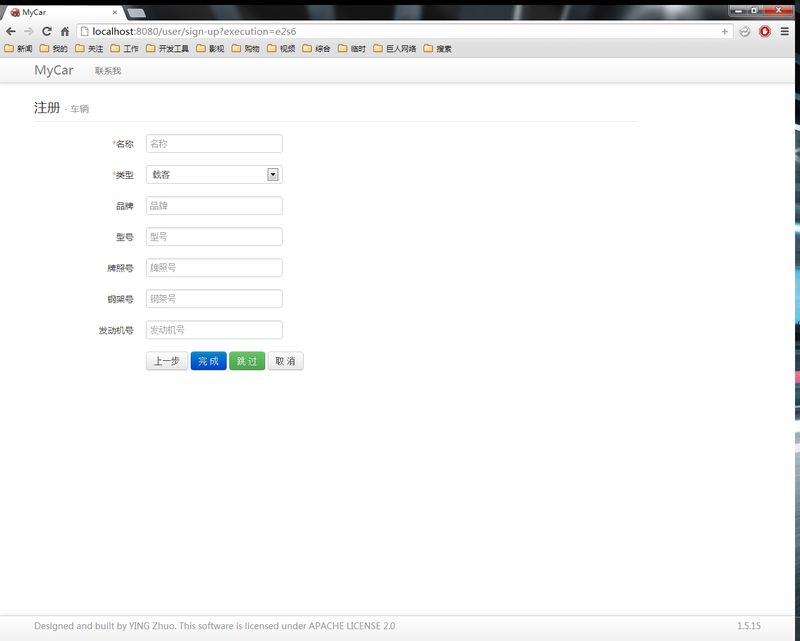Click the red extension icon in the toolbar

click(x=765, y=32)
